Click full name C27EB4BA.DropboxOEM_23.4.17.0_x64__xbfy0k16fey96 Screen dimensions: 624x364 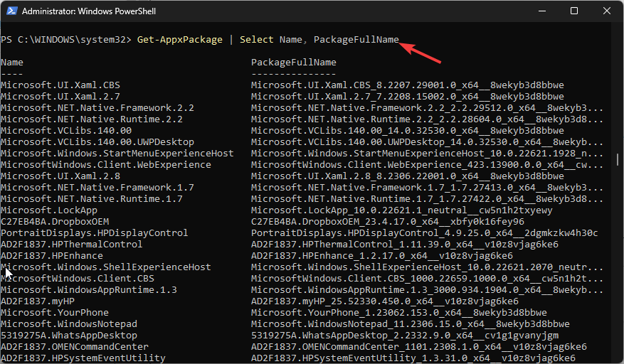pyautogui.click(x=388, y=222)
